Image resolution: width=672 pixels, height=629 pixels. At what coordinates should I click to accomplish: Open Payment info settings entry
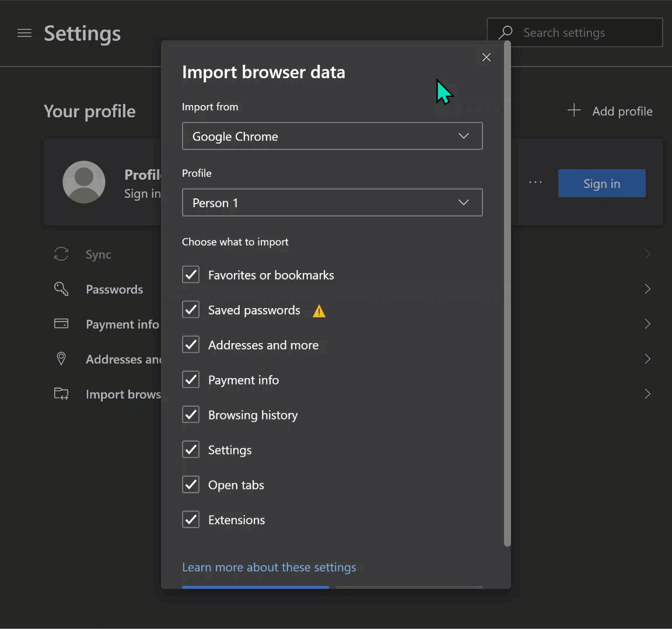(123, 324)
